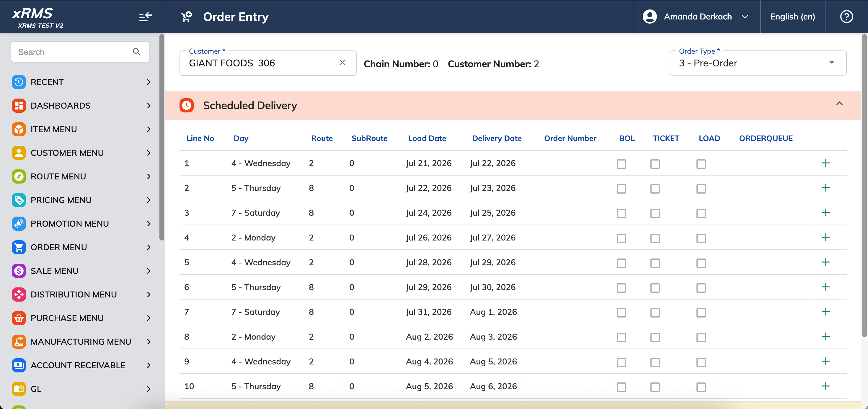Image resolution: width=868 pixels, height=409 pixels.
Task: Click the Dashboards grid icon in sidebar
Action: click(19, 105)
